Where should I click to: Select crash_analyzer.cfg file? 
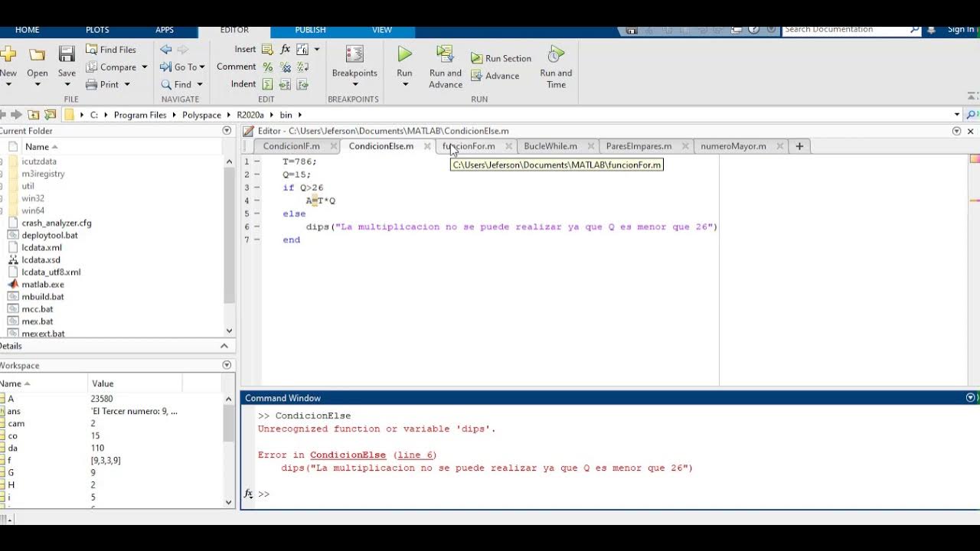(57, 223)
